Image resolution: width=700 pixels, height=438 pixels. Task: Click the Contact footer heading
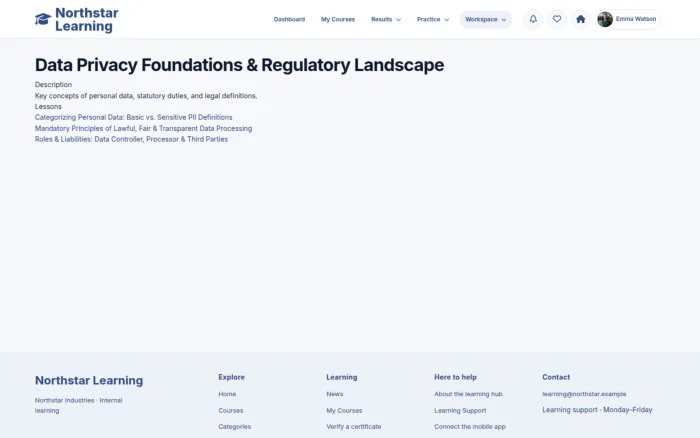(556, 377)
